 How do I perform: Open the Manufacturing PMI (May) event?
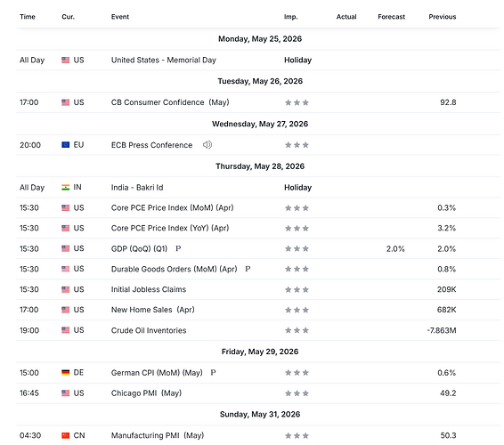coord(158,436)
